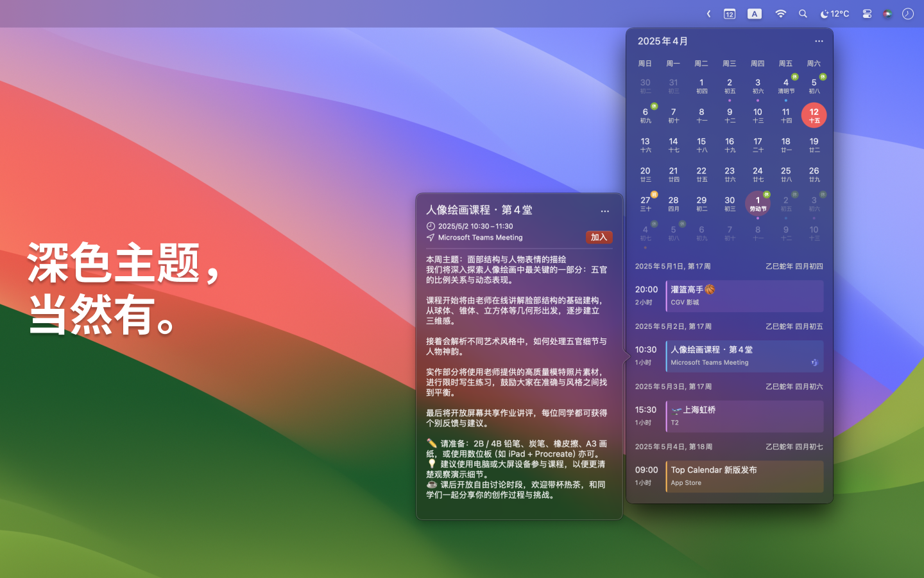Click the 2025年4月 month title
This screenshot has width=924, height=578.
coord(663,41)
